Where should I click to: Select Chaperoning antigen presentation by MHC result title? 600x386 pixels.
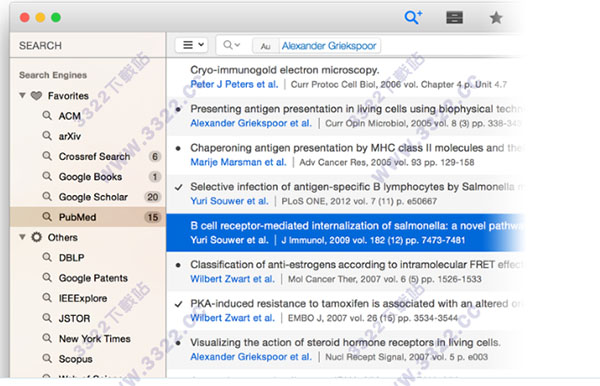tap(356, 148)
